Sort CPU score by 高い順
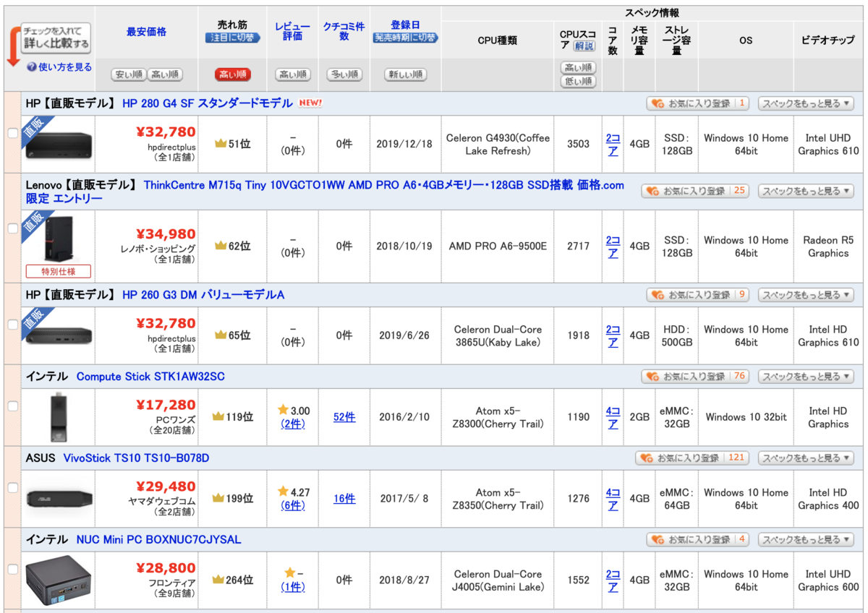Viewport: 868px width, 613px height. [x=578, y=68]
